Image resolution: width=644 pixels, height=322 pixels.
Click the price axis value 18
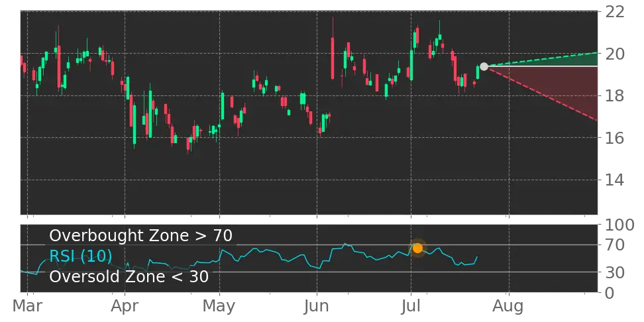click(615, 95)
